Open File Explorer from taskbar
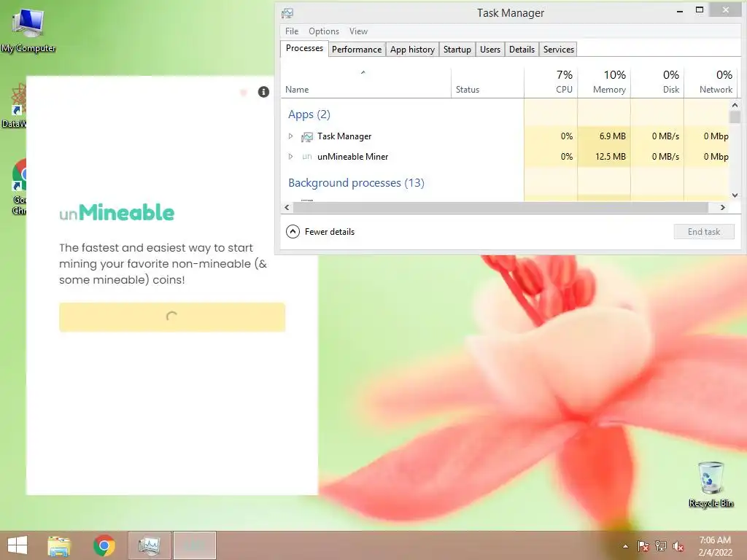The image size is (747, 560). 59,545
